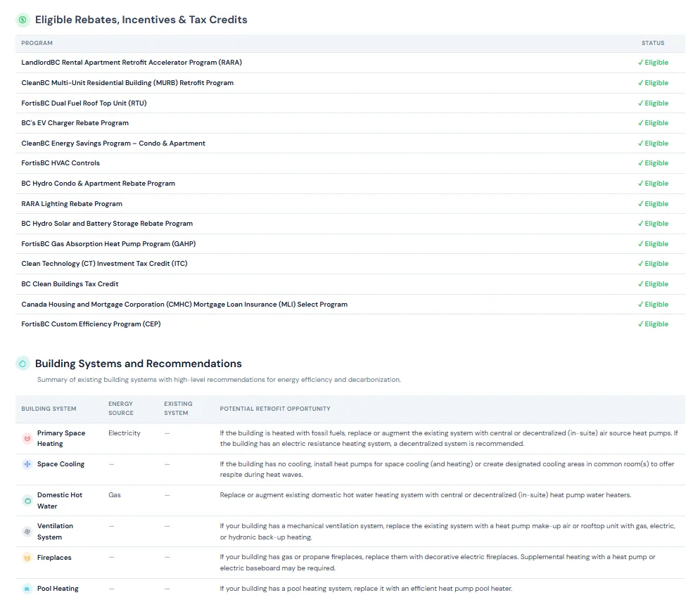Select FortisBC HVAC Controls program

point(350,163)
